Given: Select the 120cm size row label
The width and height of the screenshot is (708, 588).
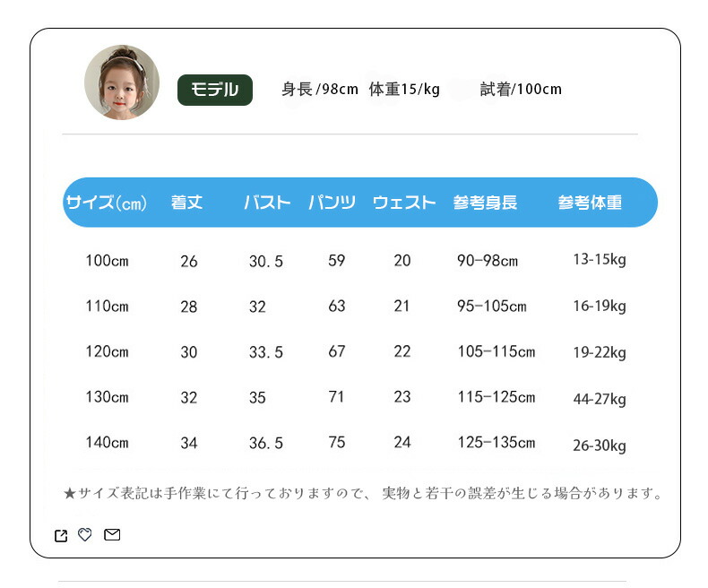Looking at the screenshot, I should click(107, 351).
